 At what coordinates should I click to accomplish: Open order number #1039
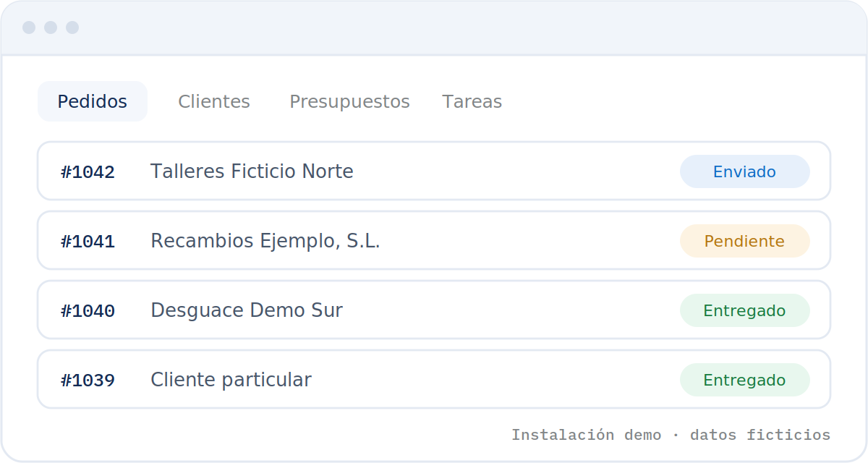(88, 381)
